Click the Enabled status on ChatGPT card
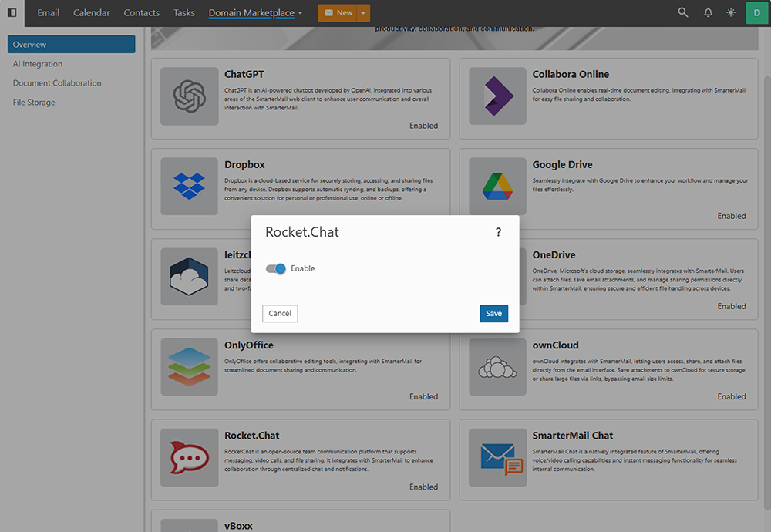 click(x=423, y=126)
